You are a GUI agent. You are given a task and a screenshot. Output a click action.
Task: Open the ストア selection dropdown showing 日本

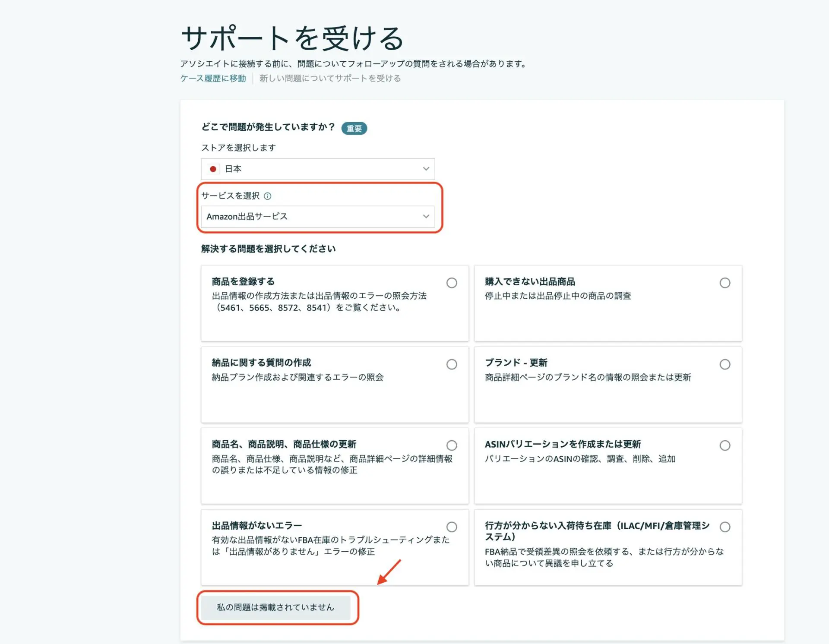(318, 169)
